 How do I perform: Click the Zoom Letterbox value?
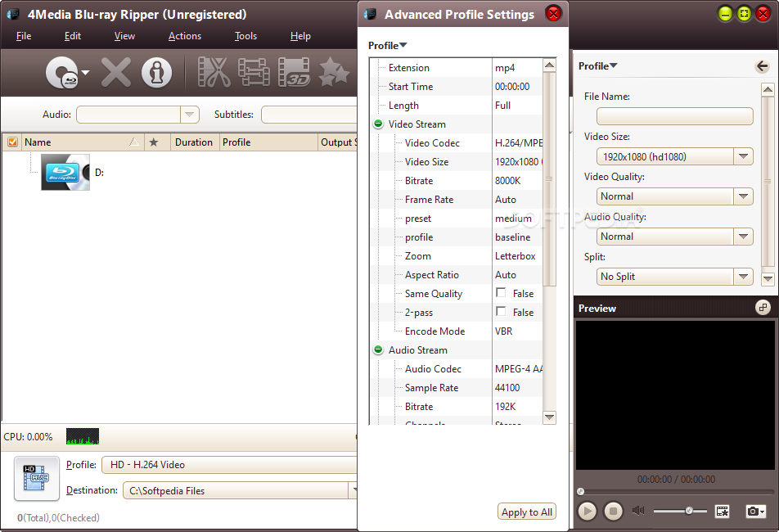pyautogui.click(x=517, y=256)
